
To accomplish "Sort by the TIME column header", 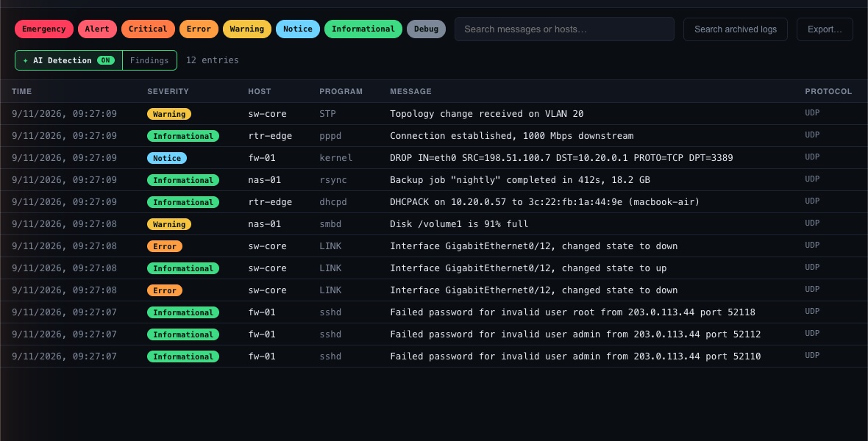I will (x=21, y=91).
